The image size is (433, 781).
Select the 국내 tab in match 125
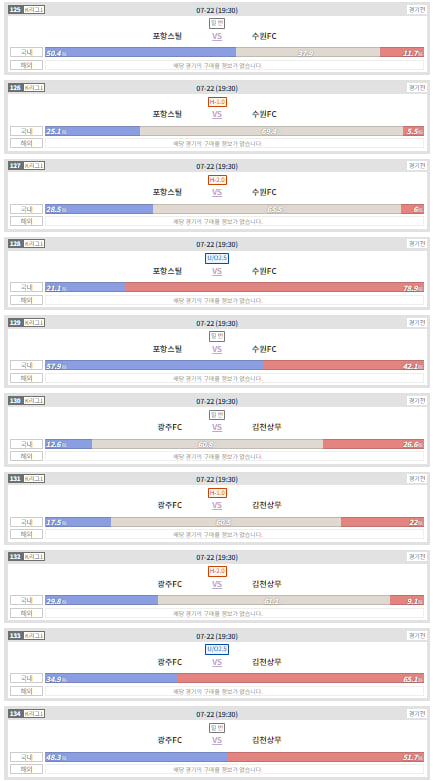[26, 52]
